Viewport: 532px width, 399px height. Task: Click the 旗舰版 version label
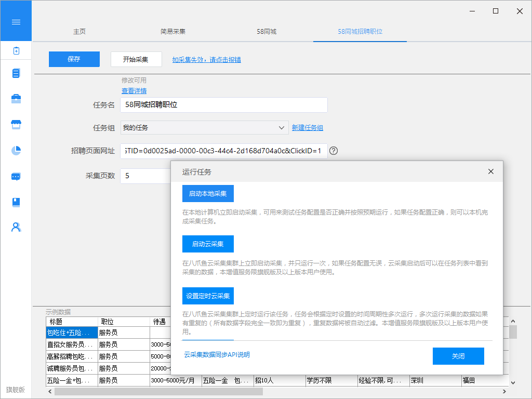coord(15,390)
